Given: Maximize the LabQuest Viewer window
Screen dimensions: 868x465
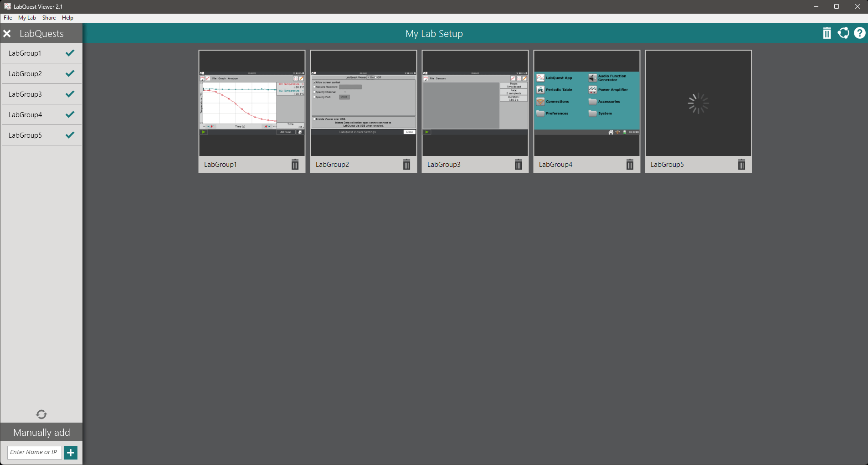Looking at the screenshot, I should pos(837,6).
